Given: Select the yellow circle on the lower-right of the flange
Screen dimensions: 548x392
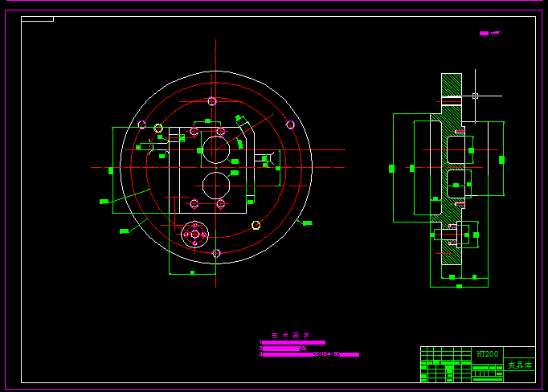Looking at the screenshot, I should (256, 225).
